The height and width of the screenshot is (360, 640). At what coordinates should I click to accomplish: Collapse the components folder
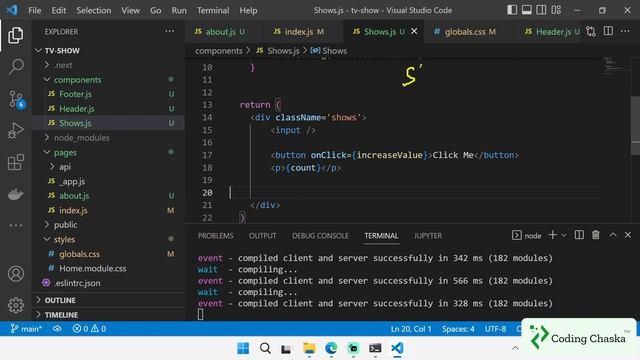(x=78, y=80)
